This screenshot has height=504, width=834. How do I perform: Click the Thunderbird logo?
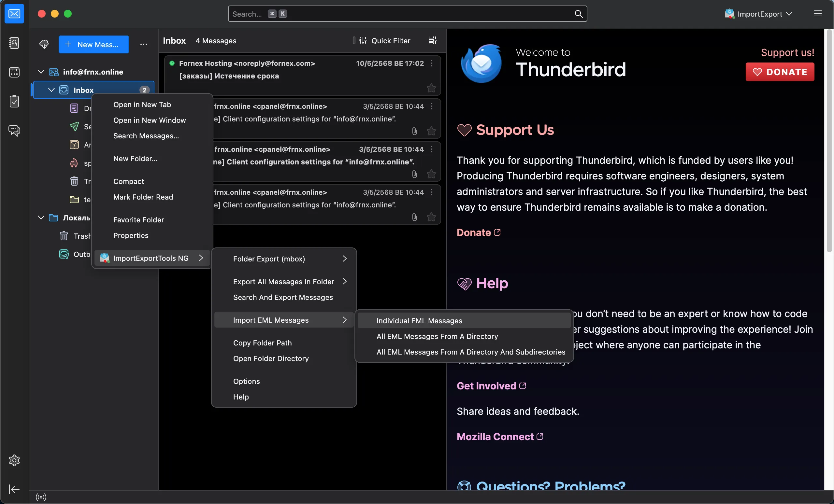tap(482, 63)
